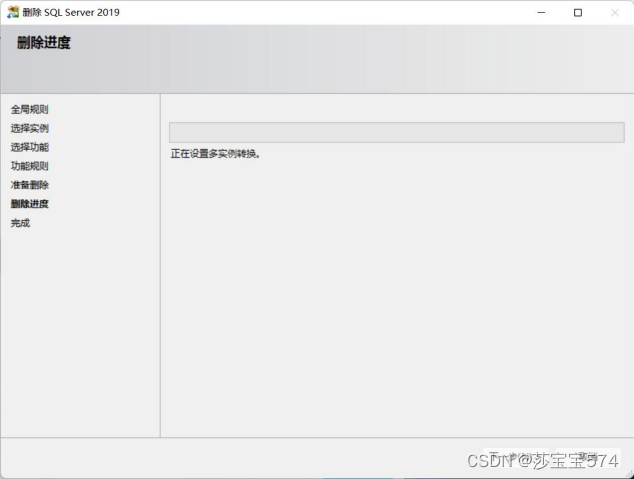This screenshot has width=634, height=479.
Task: Click the SQL Server setup icon in title bar
Action: [13, 12]
